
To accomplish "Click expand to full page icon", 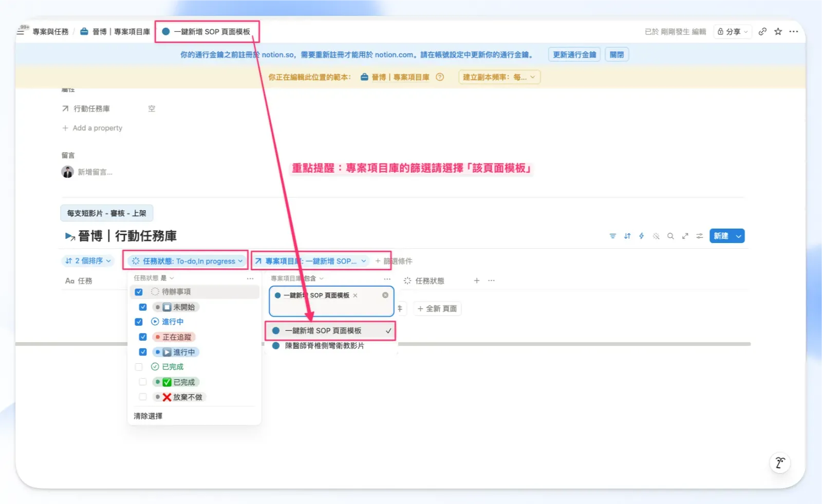I will pos(685,236).
